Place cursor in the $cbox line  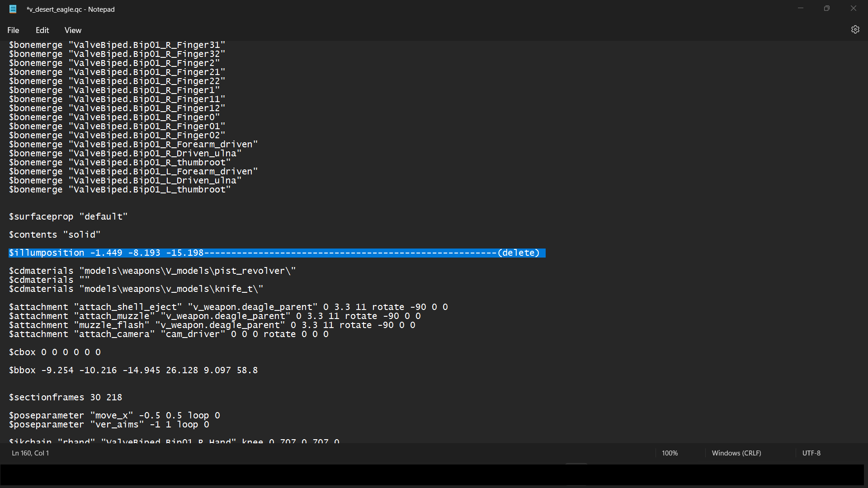click(x=55, y=352)
